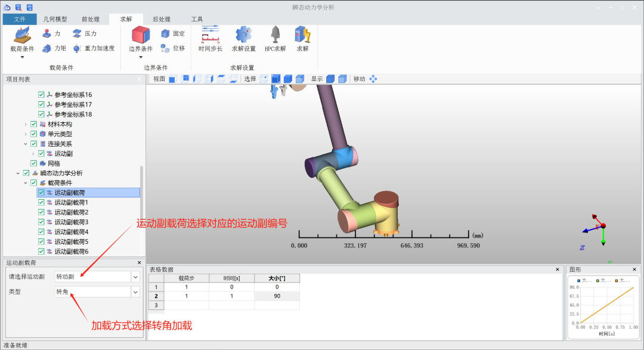Switch to the 工具 tab
This screenshot has width=644, height=350.
[x=197, y=19]
